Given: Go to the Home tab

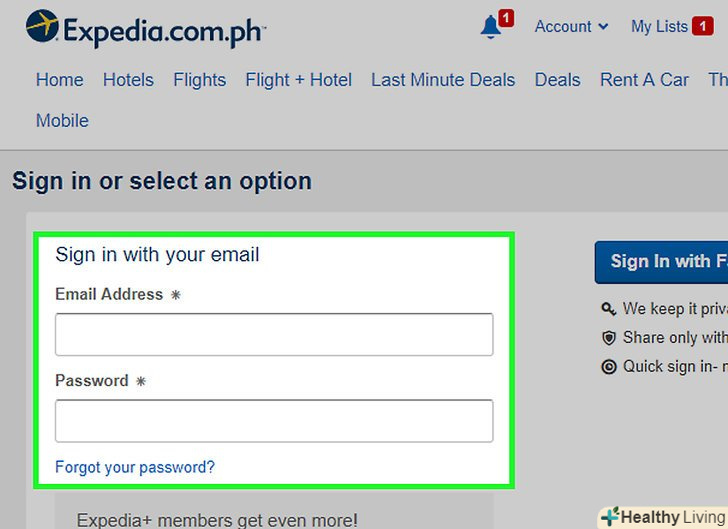Looking at the screenshot, I should (60, 80).
